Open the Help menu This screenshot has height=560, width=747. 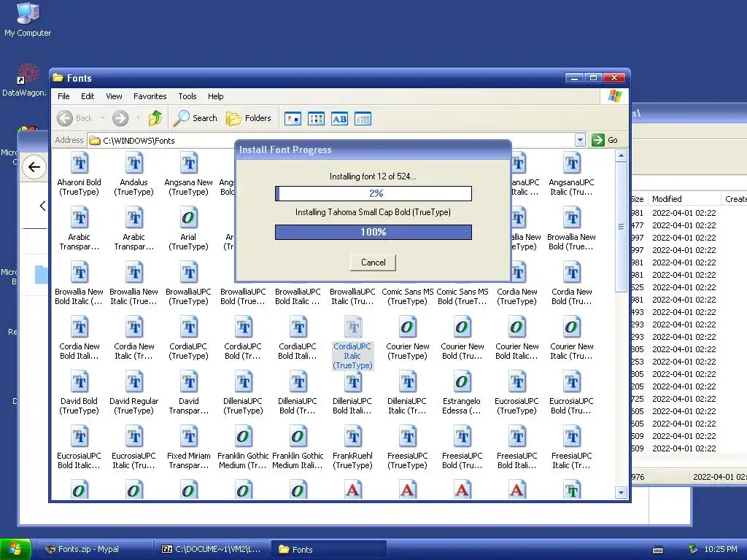[x=215, y=96]
